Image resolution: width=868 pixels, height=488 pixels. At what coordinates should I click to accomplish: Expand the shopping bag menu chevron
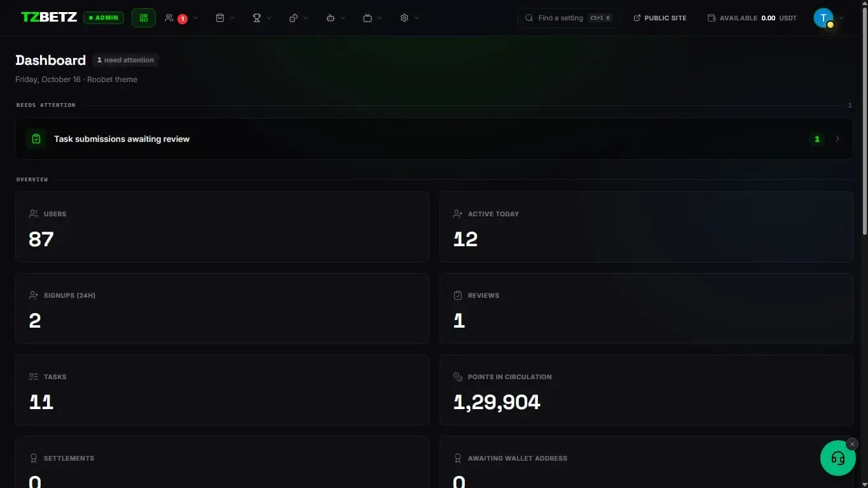(232, 18)
